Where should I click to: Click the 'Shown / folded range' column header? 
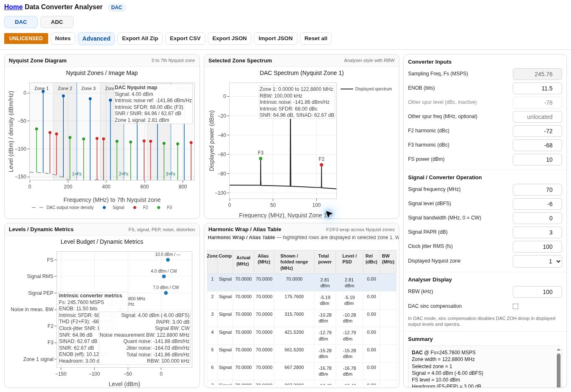tap(294, 262)
